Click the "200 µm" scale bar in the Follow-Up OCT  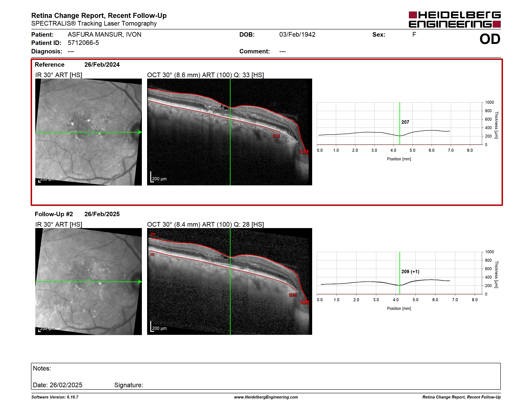coord(159,327)
